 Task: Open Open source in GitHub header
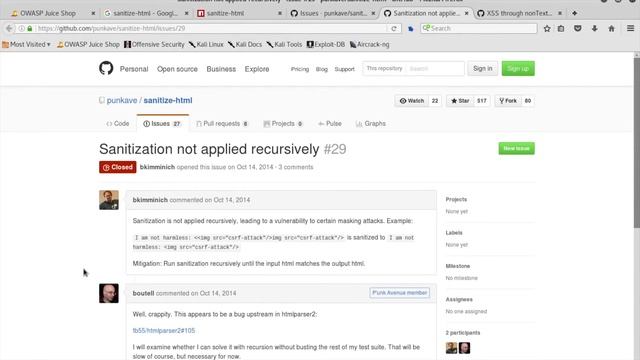coord(177,69)
